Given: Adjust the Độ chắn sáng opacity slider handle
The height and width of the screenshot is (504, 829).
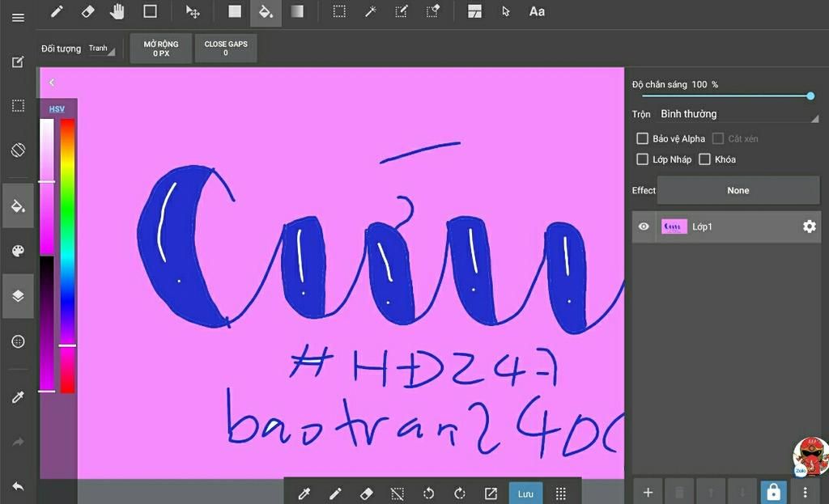Looking at the screenshot, I should 810,96.
